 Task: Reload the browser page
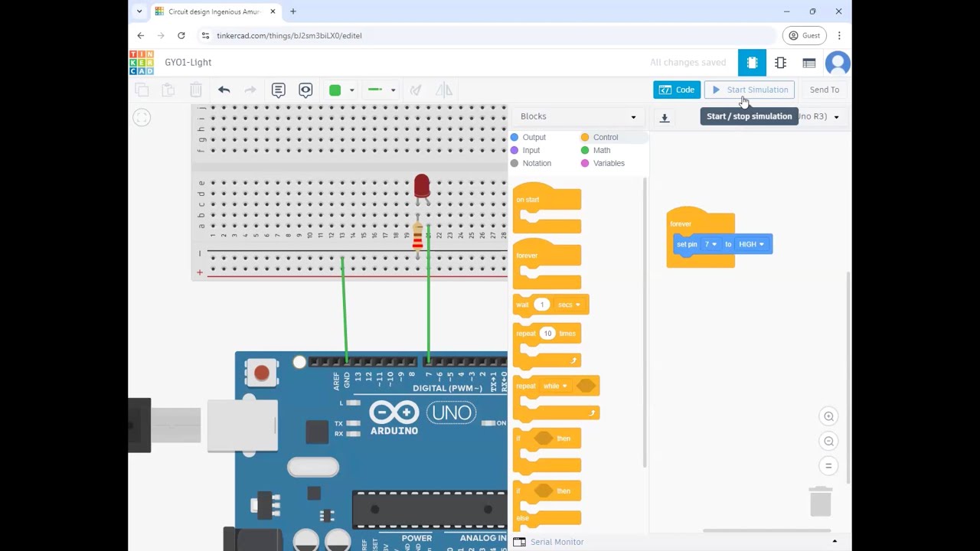181,35
